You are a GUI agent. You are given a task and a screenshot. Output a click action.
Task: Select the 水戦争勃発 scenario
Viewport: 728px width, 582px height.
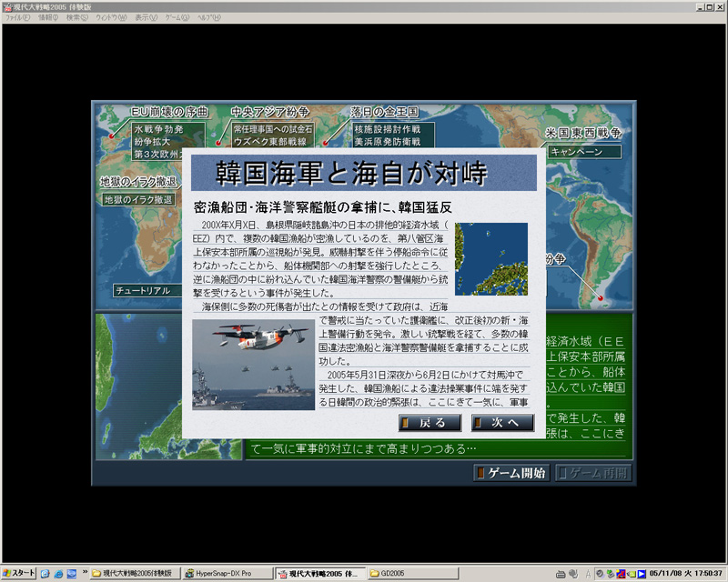[158, 130]
